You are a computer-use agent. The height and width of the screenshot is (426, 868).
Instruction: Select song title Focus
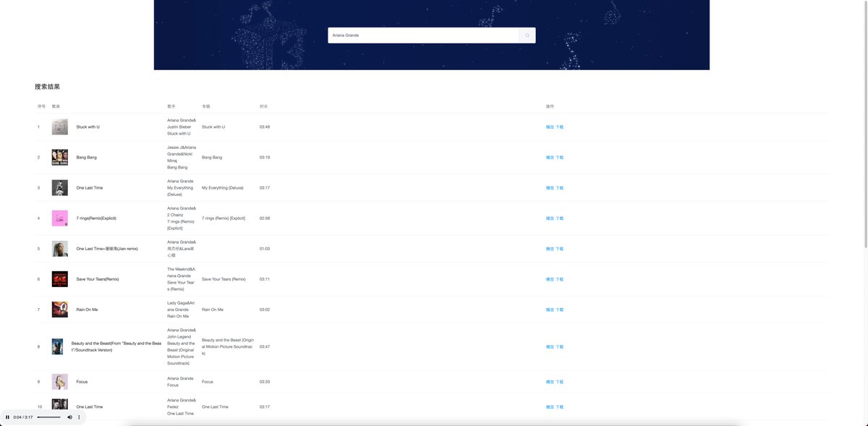tap(82, 381)
